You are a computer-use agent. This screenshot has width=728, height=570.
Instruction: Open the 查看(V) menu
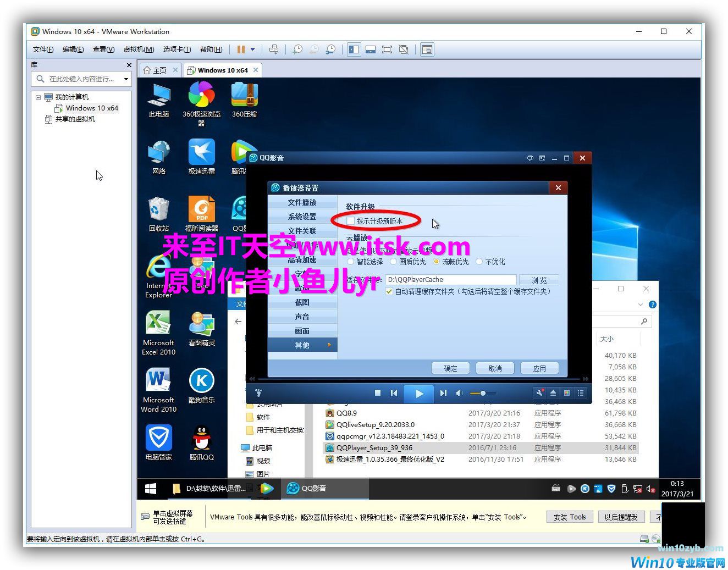(103, 49)
